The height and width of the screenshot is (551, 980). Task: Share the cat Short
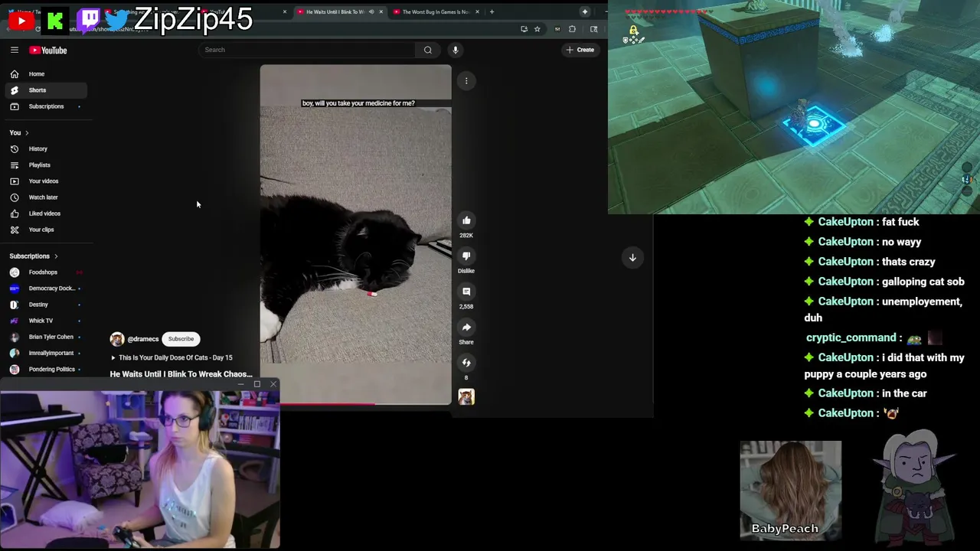pos(466,327)
